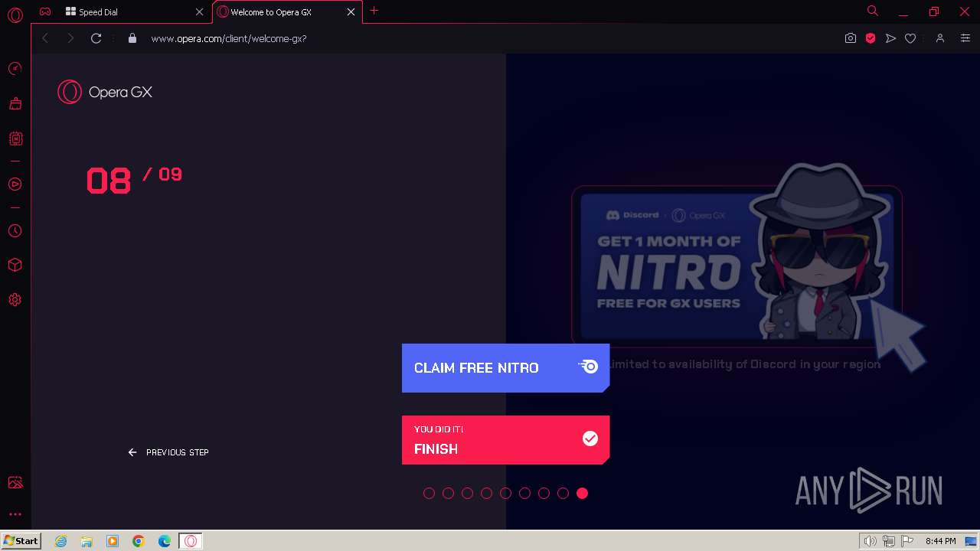Viewport: 980px width, 551px height.
Task: Go back to previous page
Action: pyautogui.click(x=45, y=38)
